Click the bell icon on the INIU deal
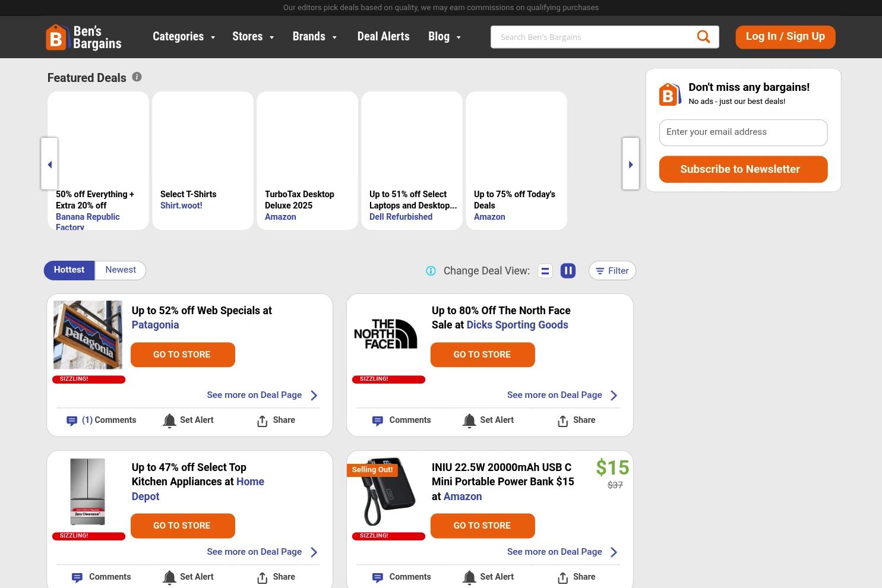The width and height of the screenshot is (882, 588). tap(469, 577)
